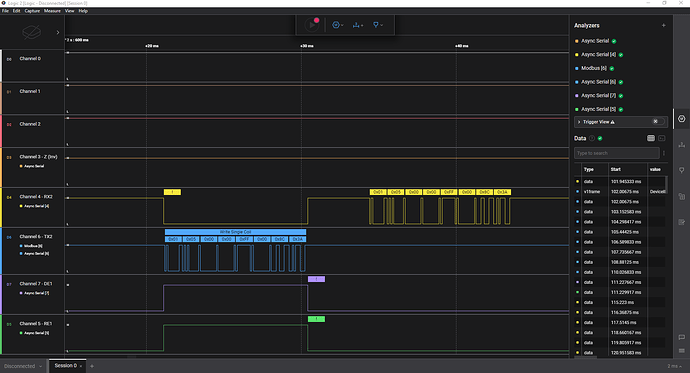
Task: Select the Session 0 tab
Action: 66,366
